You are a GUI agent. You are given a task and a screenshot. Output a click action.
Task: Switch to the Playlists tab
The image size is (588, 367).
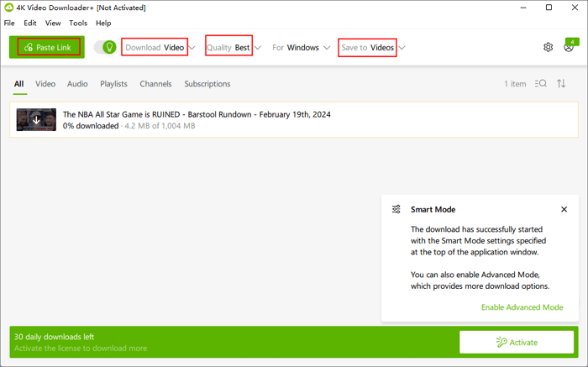pos(113,84)
